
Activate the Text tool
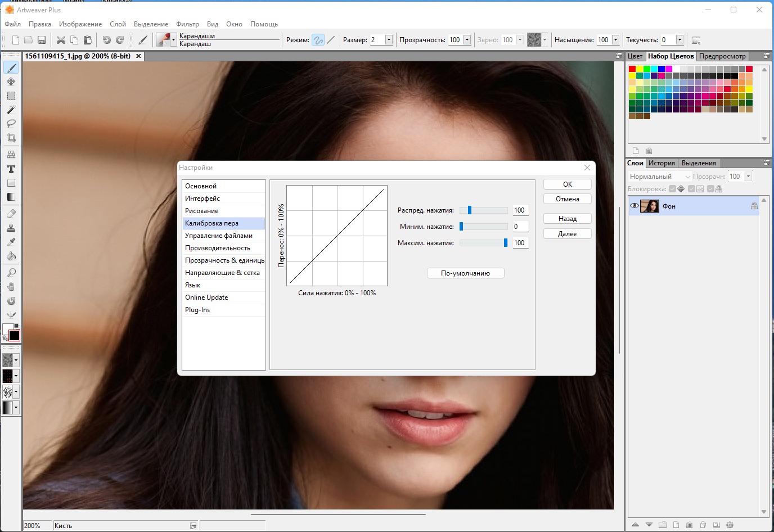pos(11,169)
